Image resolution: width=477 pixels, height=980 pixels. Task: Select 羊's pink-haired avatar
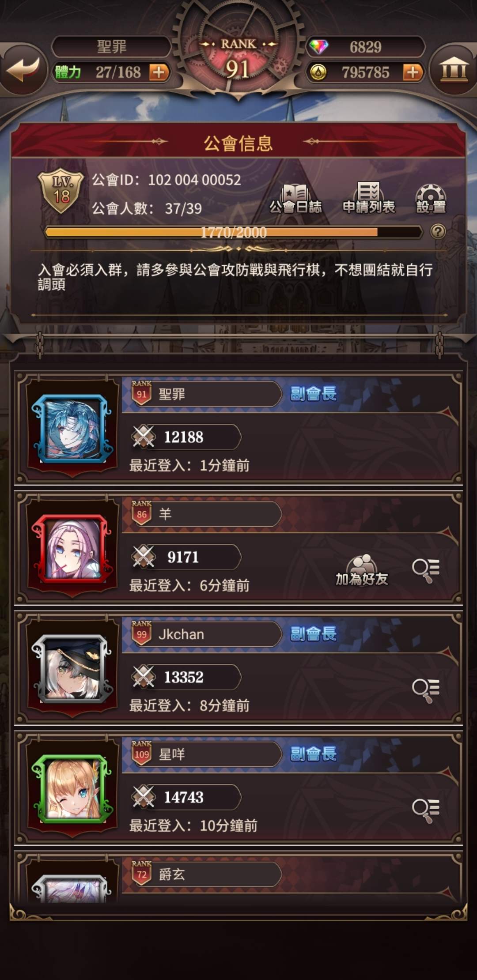coord(72,549)
